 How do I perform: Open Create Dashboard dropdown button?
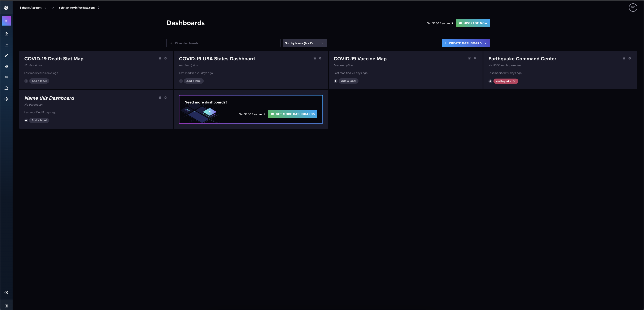coord(466,43)
